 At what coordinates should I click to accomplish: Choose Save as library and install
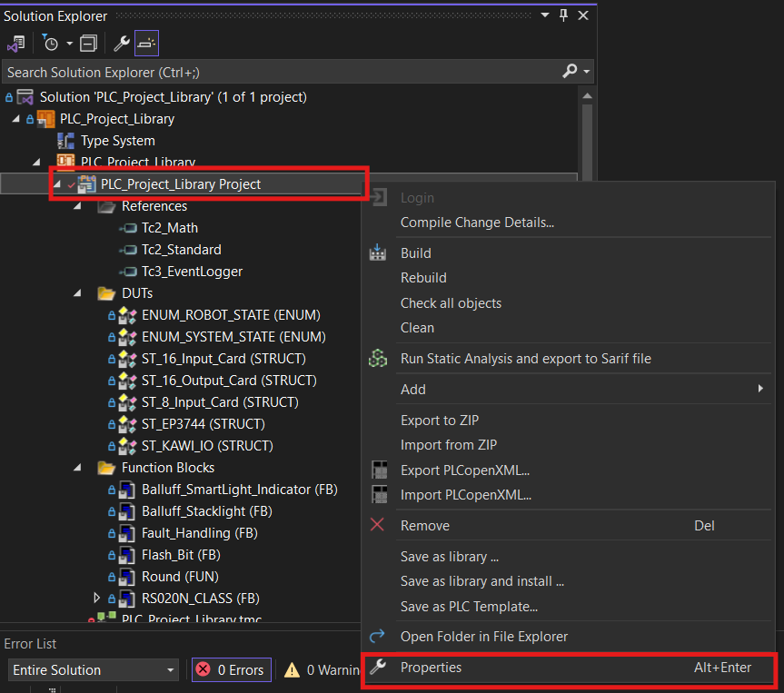pos(482,581)
